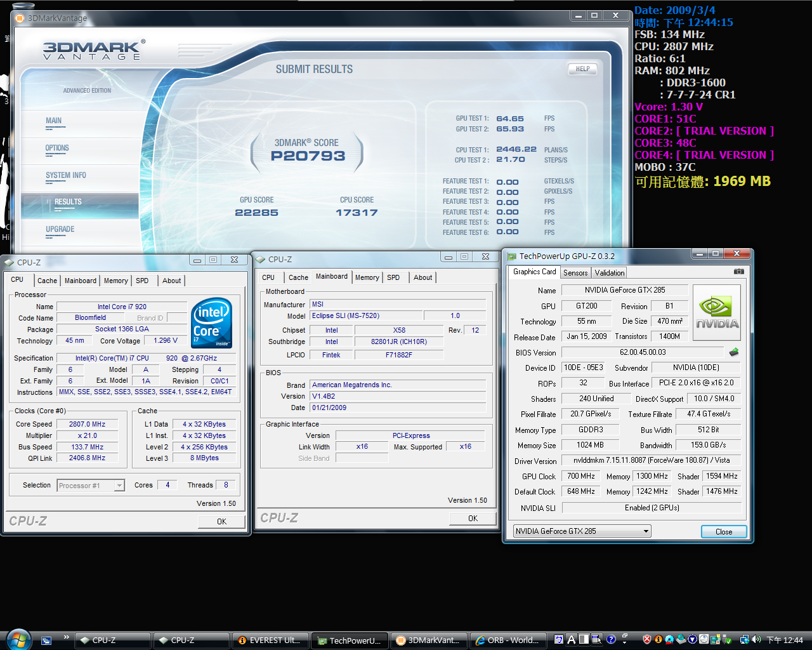Click the NVIDIA logo in GPU-Z
The image size is (812, 650).
tap(717, 312)
